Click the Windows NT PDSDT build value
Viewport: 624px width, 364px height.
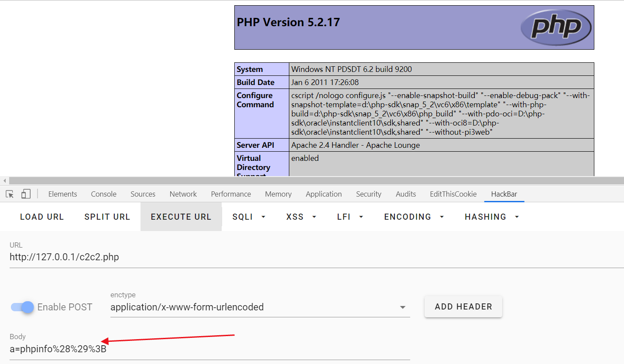pos(352,69)
